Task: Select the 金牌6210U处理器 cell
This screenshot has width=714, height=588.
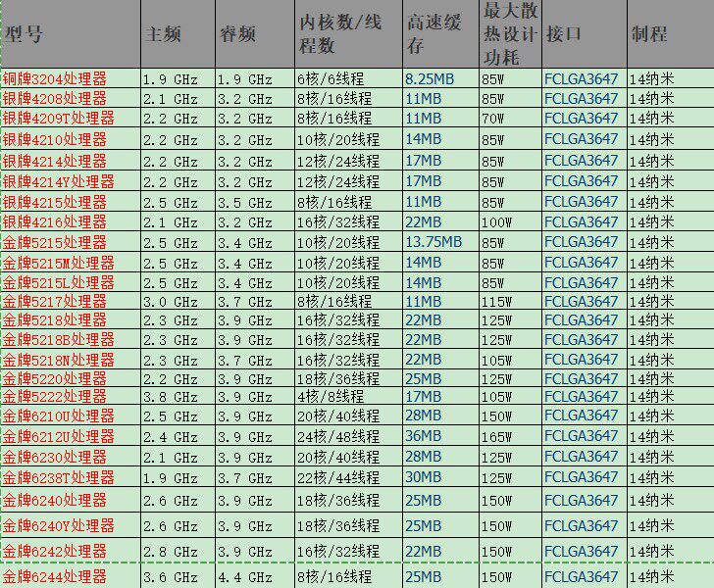Action: [x=71, y=416]
